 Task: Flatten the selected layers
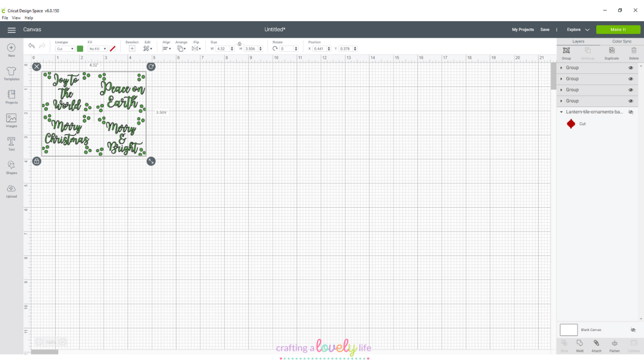[x=614, y=346]
